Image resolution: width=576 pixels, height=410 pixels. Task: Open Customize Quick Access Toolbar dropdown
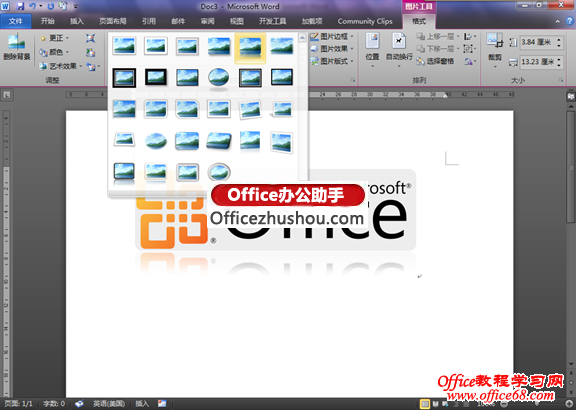click(75, 6)
